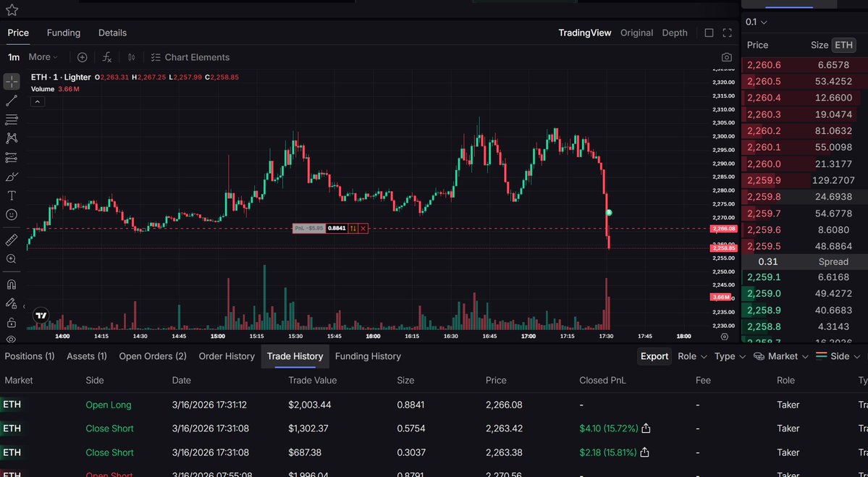The image size is (868, 477).
Task: Open the Market filter dropdown
Action: coord(781,356)
